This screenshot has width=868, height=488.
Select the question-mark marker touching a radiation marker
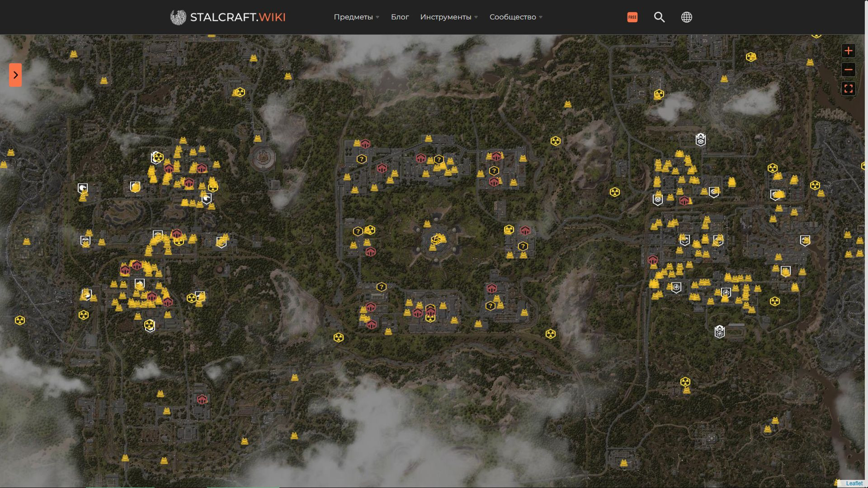click(x=358, y=231)
